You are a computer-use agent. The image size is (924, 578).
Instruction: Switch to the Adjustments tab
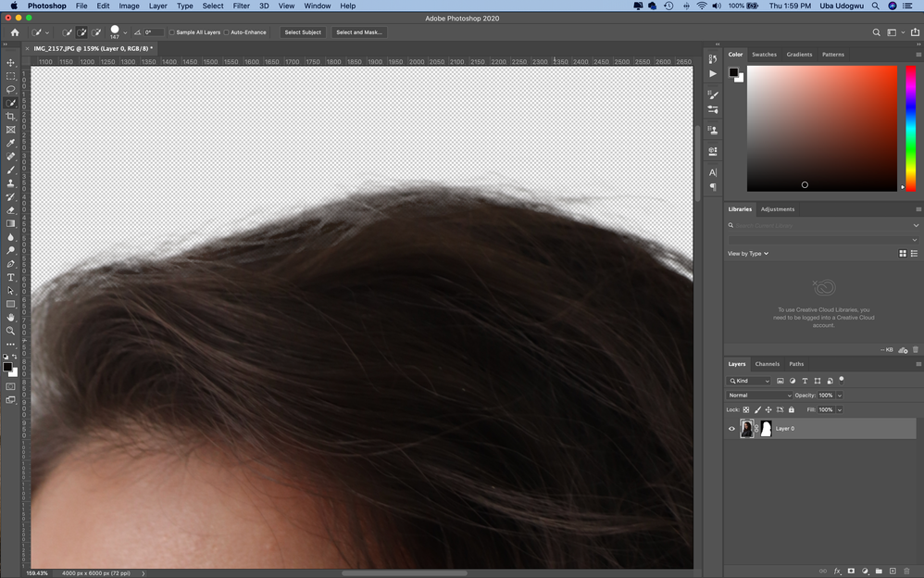click(778, 209)
